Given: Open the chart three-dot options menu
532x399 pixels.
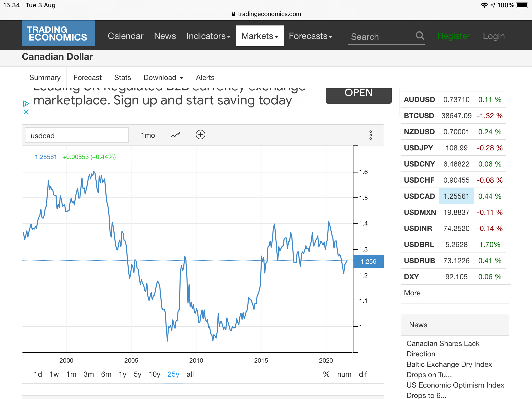Looking at the screenshot, I should pyautogui.click(x=371, y=135).
